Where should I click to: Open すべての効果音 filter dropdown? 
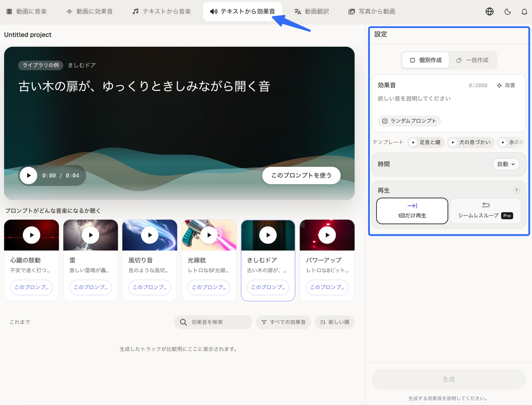point(283,322)
